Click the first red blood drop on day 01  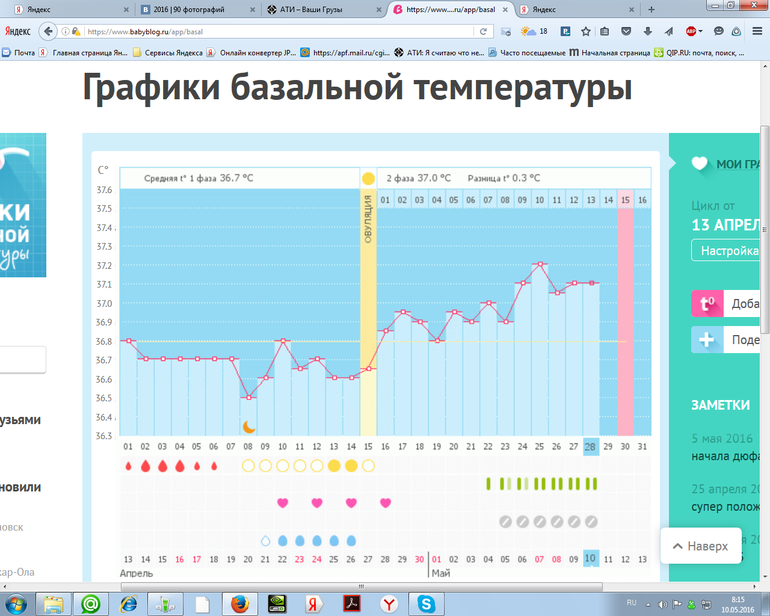[128, 466]
